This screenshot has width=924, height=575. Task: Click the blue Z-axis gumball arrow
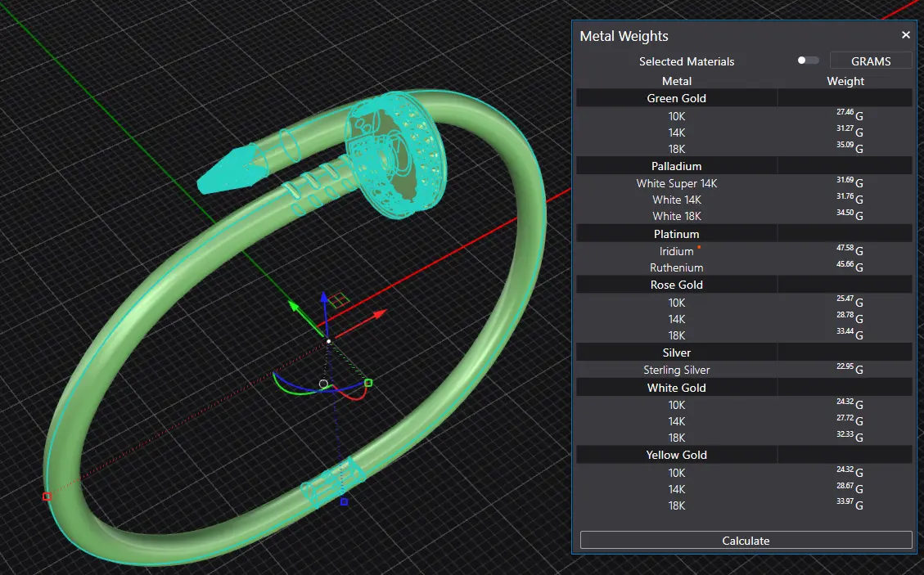coord(324,296)
